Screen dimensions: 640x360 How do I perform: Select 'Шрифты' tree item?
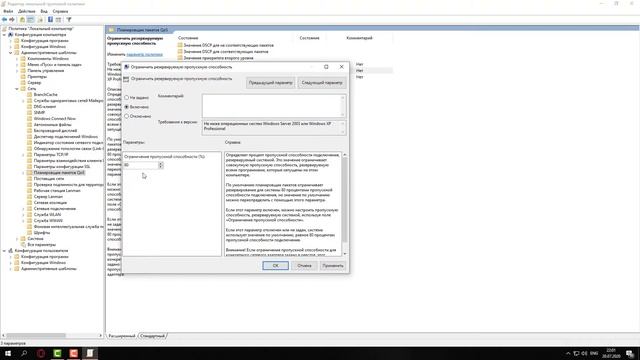(42, 233)
